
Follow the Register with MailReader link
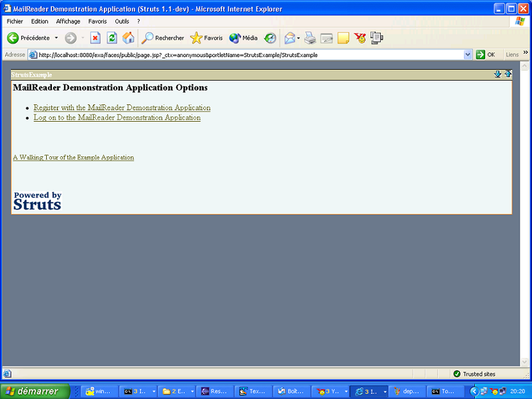(x=122, y=108)
